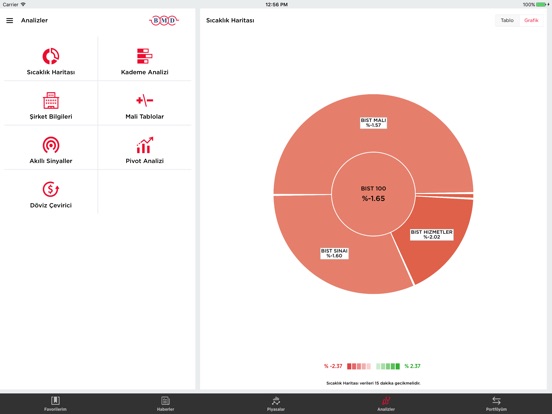Click the red-green color scale legend
This screenshot has height=414, width=552.
click(x=372, y=366)
